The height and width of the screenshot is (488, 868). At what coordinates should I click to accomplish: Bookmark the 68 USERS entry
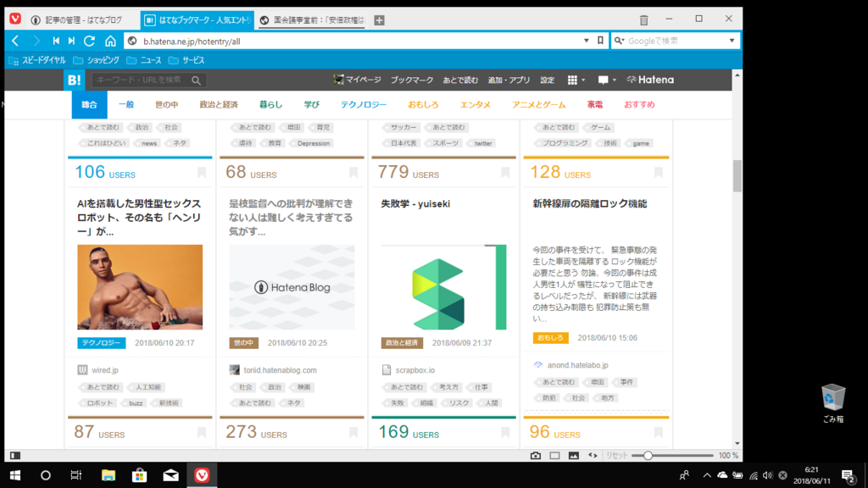click(x=353, y=173)
